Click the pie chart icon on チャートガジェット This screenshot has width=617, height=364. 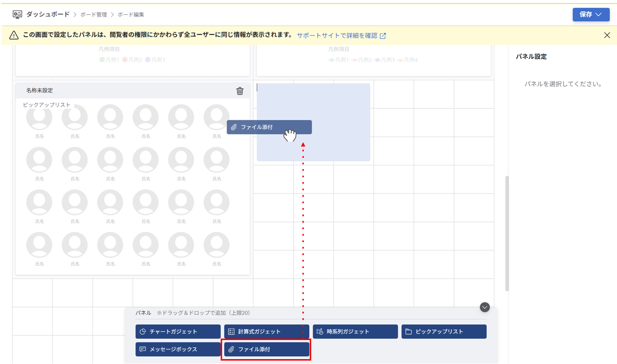tap(143, 331)
